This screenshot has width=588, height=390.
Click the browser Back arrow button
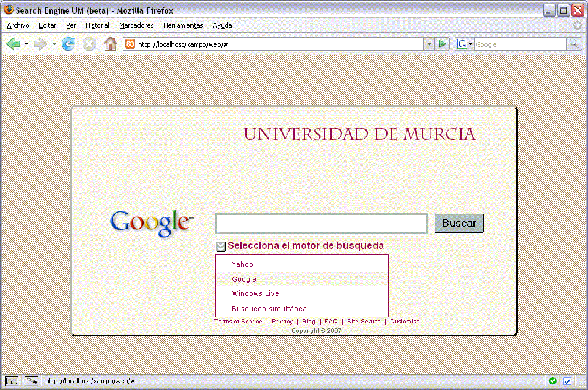point(14,44)
